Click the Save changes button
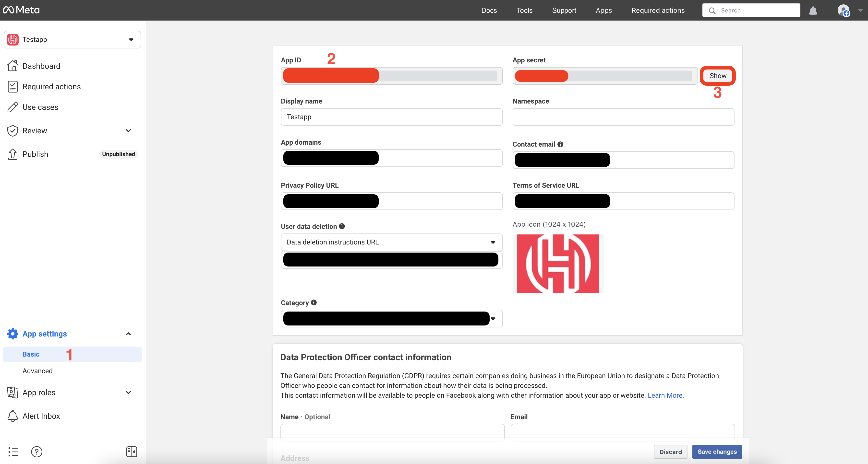868x464 pixels. click(x=717, y=452)
